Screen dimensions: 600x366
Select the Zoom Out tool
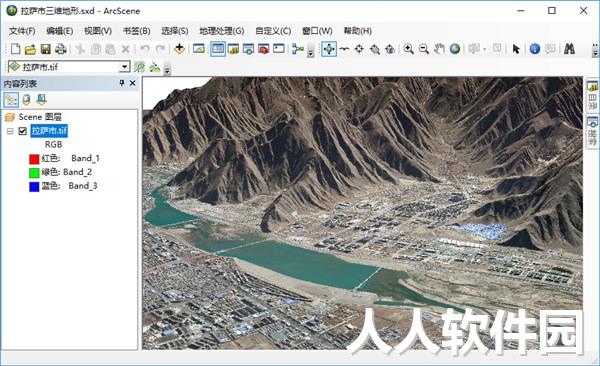(424, 49)
